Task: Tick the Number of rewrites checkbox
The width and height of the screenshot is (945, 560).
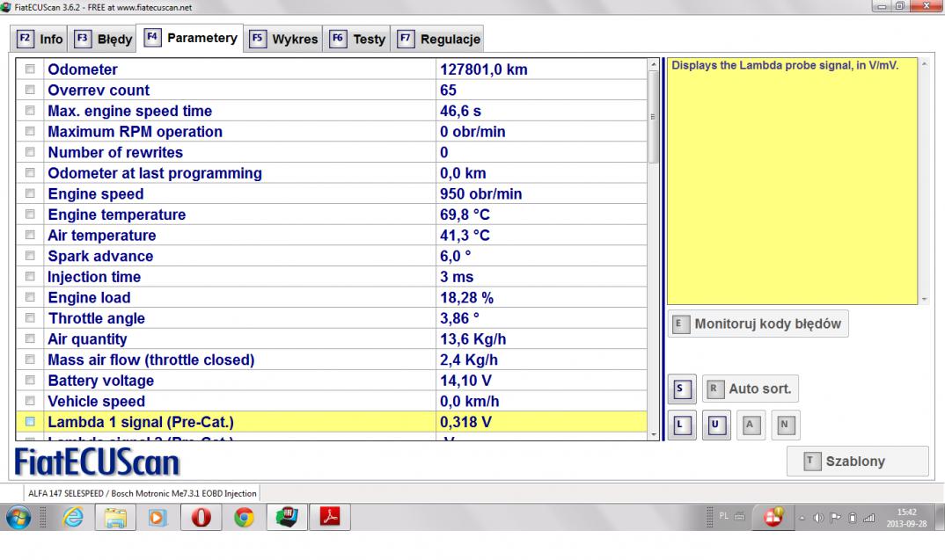Action: click(x=30, y=152)
